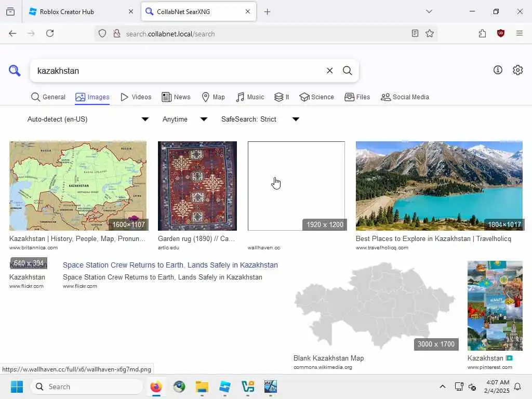Click the taskbar Search box
The image size is (532, 399).
tap(87, 387)
